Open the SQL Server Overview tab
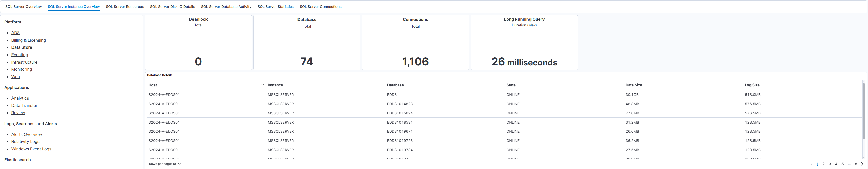868x169 pixels. 24,7
